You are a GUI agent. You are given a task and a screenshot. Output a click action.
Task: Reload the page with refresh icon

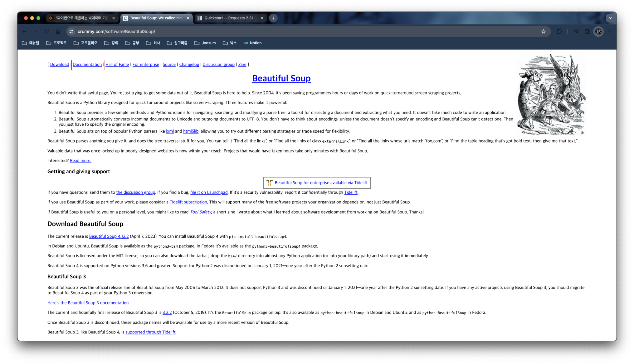[x=47, y=32]
